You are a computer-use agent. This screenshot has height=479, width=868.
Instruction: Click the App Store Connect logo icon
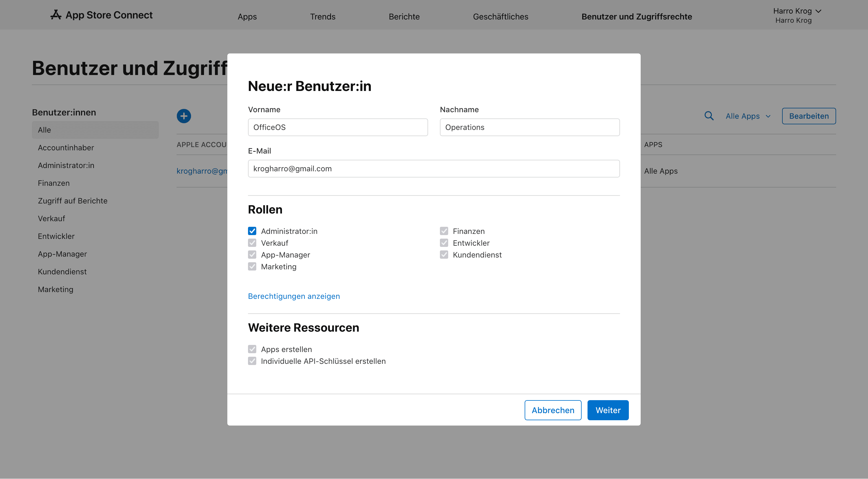tap(56, 15)
